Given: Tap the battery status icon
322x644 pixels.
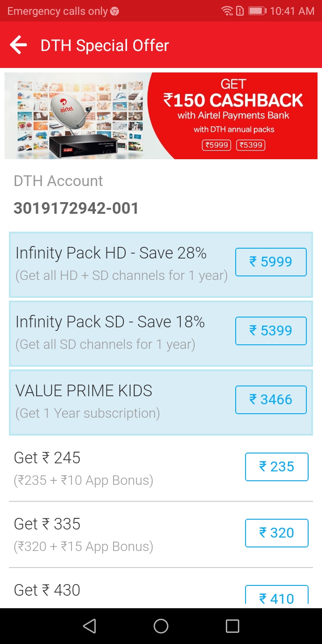Looking at the screenshot, I should [x=257, y=11].
